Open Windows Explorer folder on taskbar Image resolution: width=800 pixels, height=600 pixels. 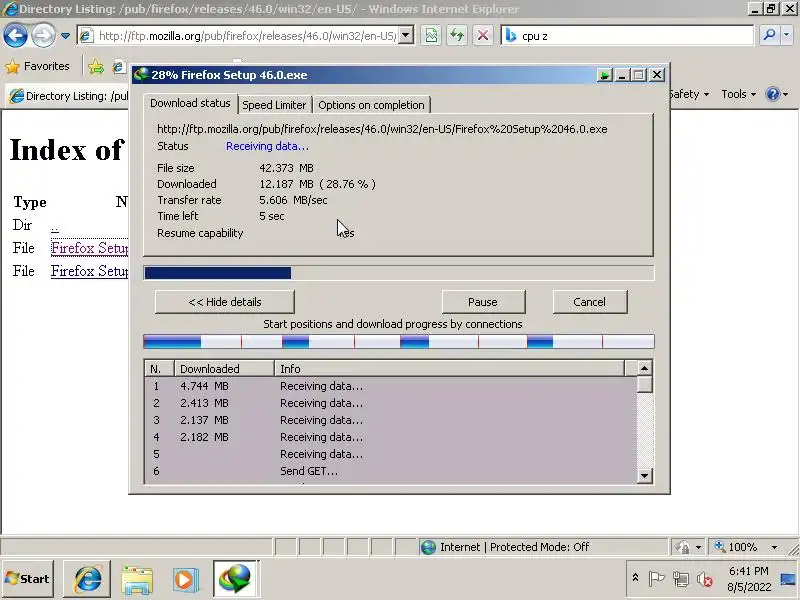coord(137,579)
